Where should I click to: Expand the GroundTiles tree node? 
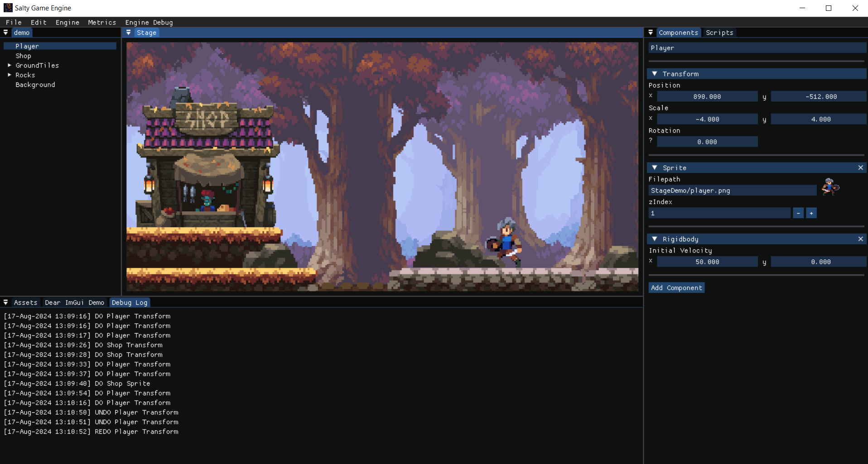point(10,65)
